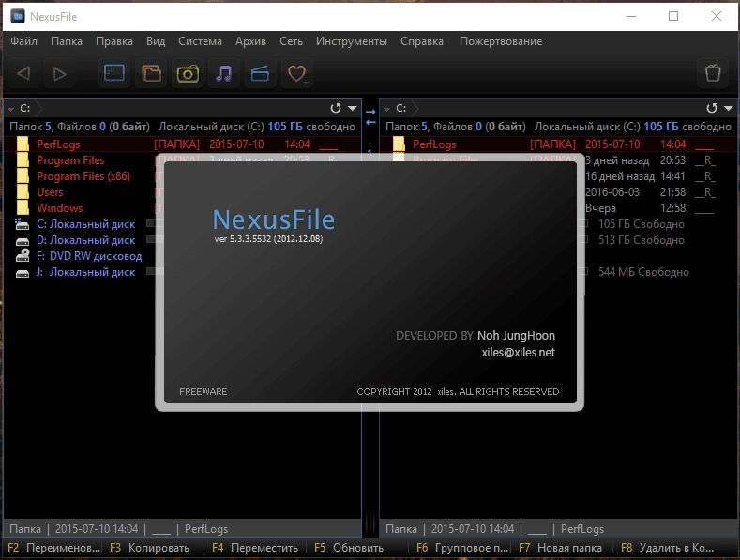
Task: Open right panel drive dropdown before C:
Action: 387,109
